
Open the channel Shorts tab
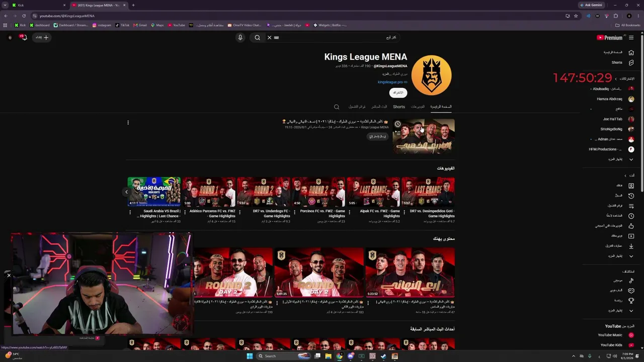(x=399, y=107)
